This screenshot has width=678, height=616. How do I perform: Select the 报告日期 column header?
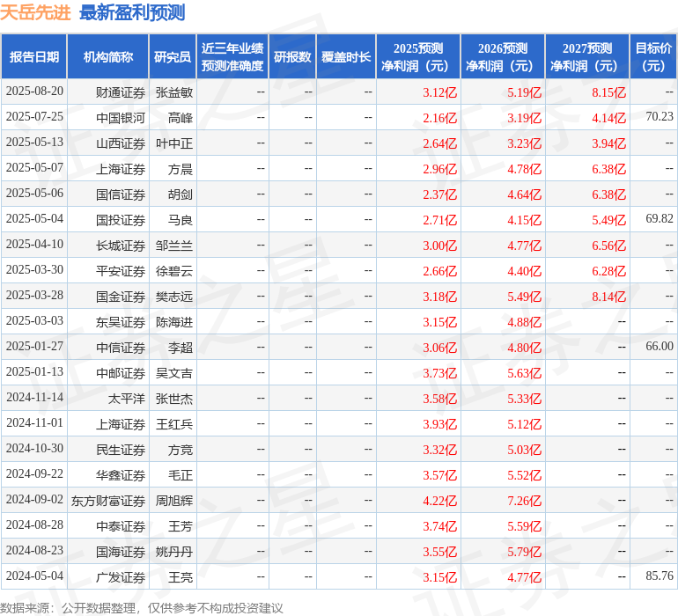coord(34,56)
